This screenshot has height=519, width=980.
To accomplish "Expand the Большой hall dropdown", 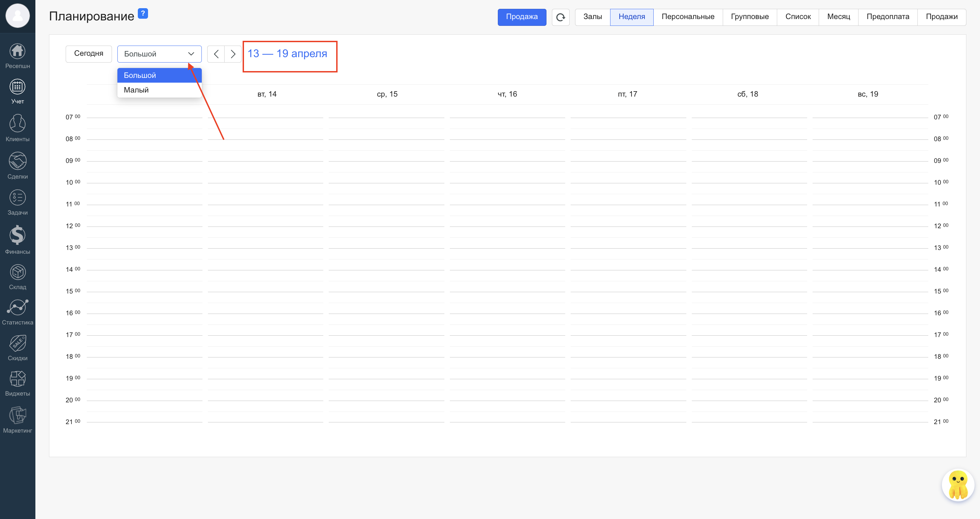I will 159,54.
